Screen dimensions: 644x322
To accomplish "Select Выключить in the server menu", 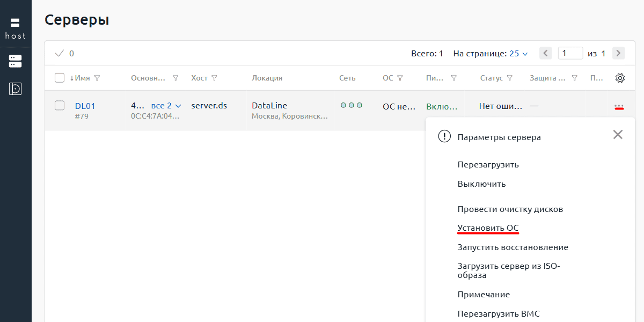I will tap(481, 184).
